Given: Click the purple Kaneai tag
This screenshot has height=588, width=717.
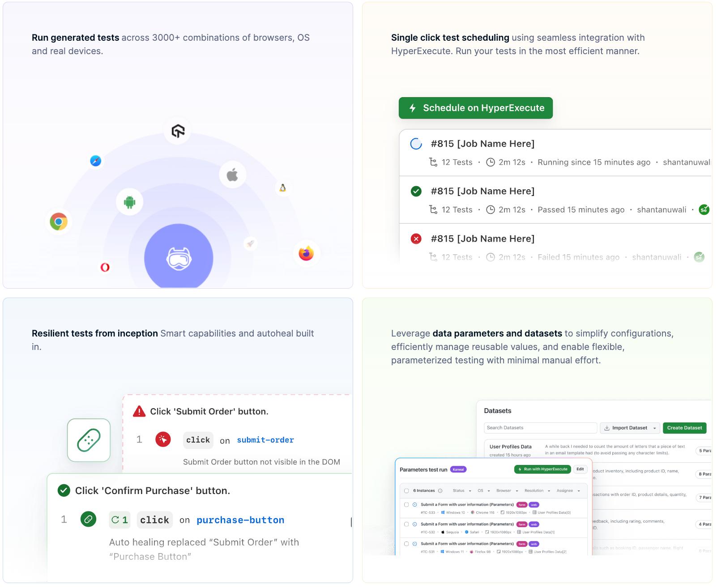Looking at the screenshot, I should [458, 469].
